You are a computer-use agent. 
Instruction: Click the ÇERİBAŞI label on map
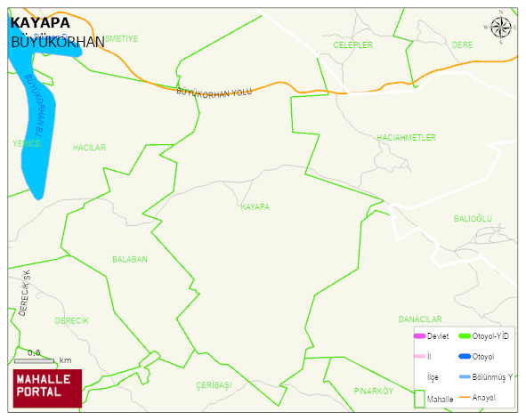[214, 385]
